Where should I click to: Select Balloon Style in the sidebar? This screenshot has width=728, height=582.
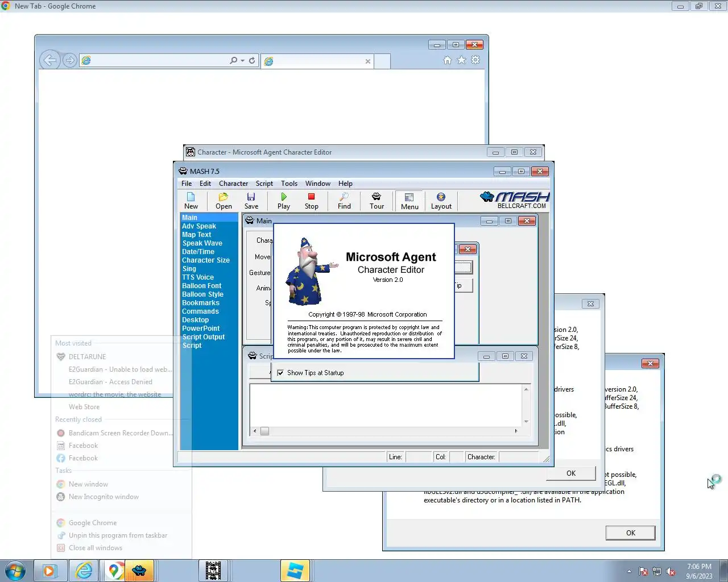point(202,294)
